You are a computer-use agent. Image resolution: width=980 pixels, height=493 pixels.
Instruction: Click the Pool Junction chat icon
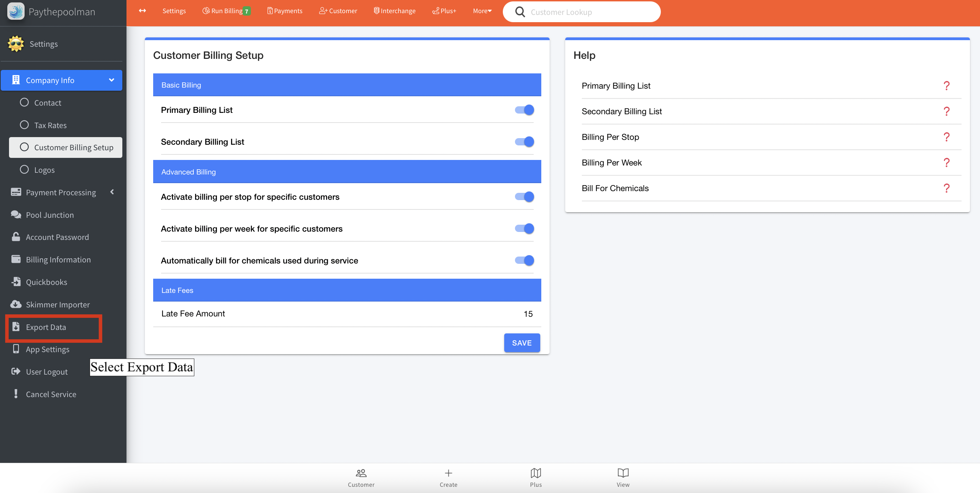16,214
